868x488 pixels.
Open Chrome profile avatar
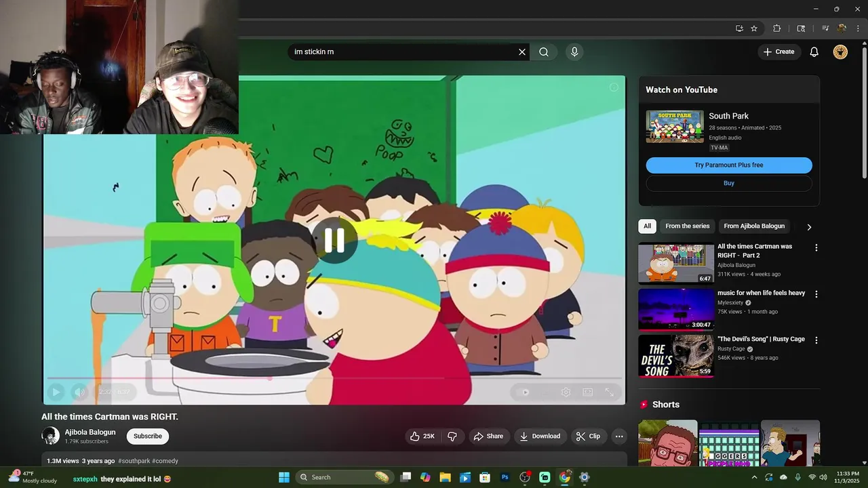pos(842,28)
